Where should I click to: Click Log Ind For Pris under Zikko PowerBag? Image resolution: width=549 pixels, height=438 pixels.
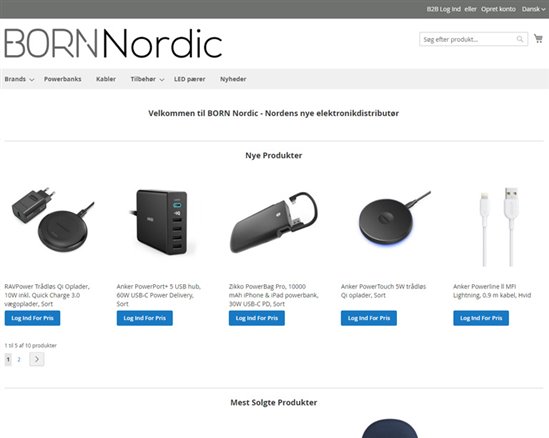(257, 318)
